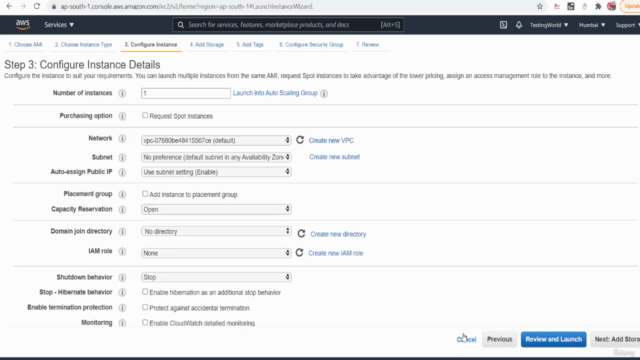Open the Subnet dropdown
Image resolution: width=640 pixels, height=360 pixels.
click(216, 157)
